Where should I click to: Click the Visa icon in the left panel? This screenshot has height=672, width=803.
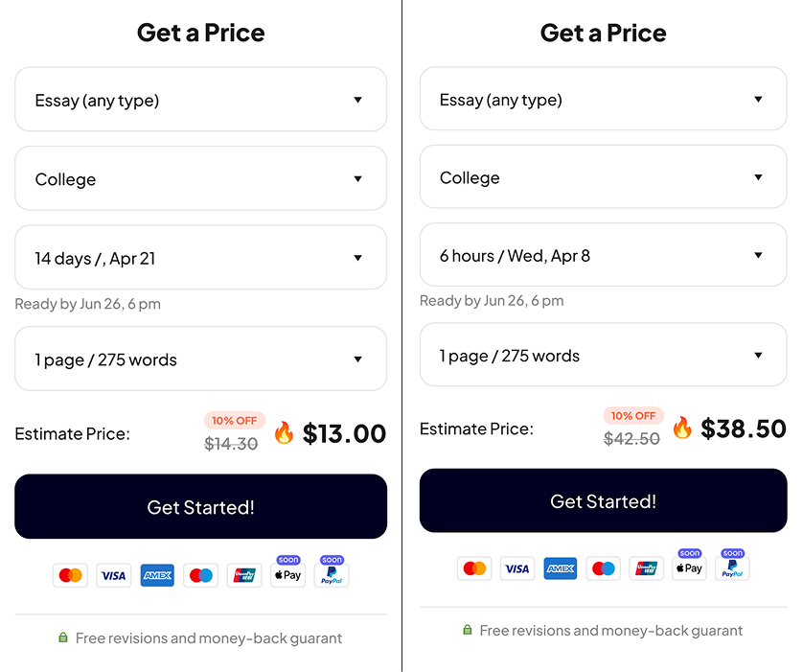coord(113,575)
